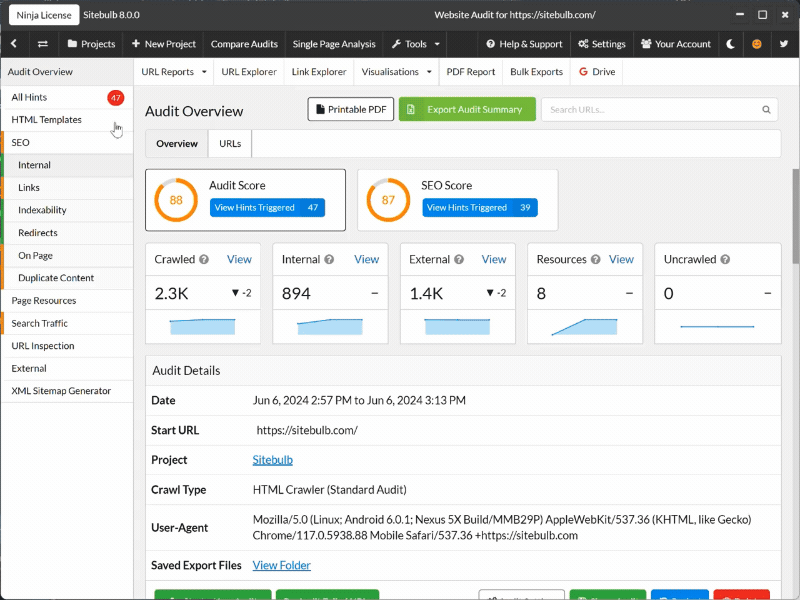Viewport: 800px width, 600px height.
Task: Click the search magnifier icon
Action: [766, 110]
